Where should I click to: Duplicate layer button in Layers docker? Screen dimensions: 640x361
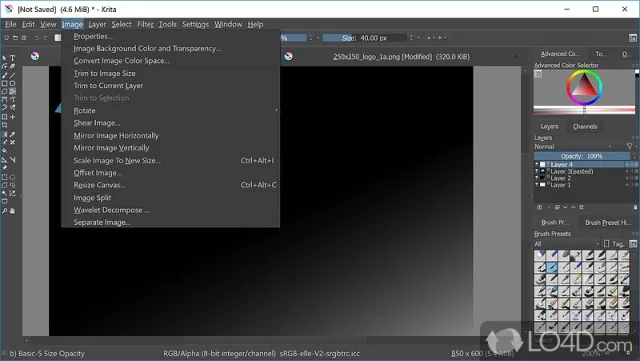pyautogui.click(x=557, y=207)
